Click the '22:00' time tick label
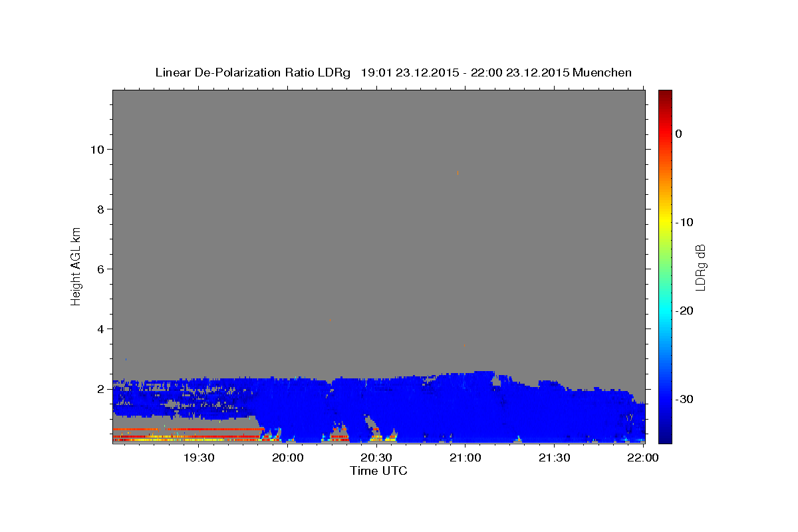798x532 pixels. pos(643,458)
